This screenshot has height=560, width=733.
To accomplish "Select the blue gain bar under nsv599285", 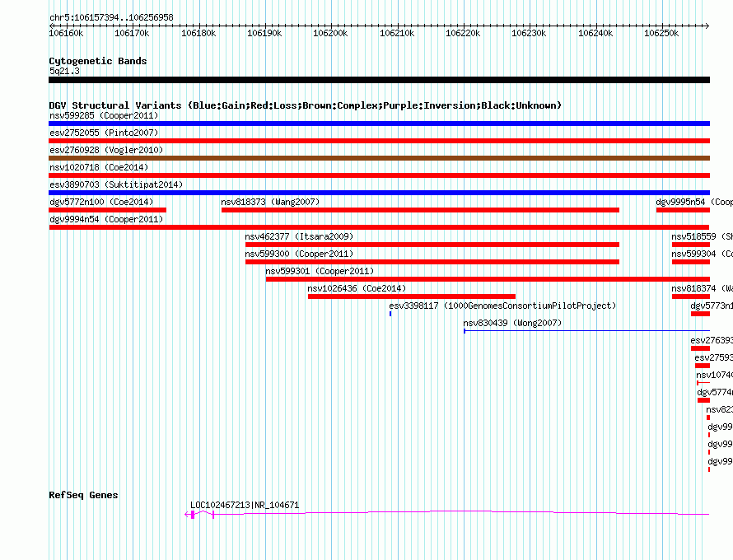I will [379, 124].
